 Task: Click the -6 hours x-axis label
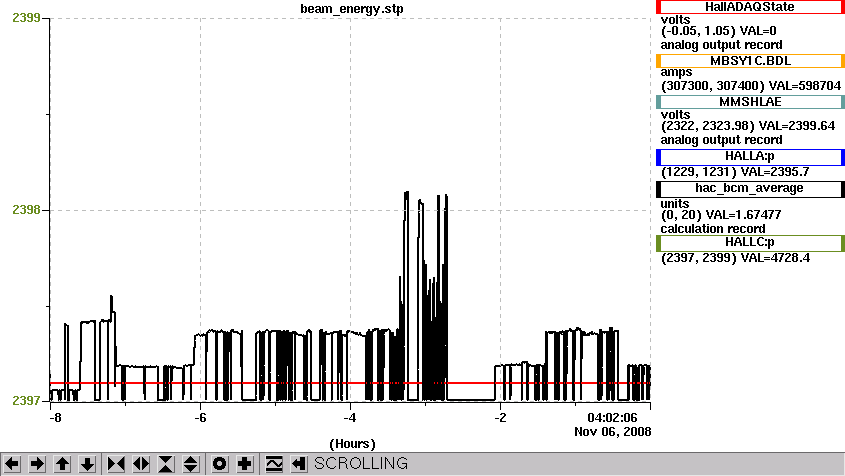200,418
